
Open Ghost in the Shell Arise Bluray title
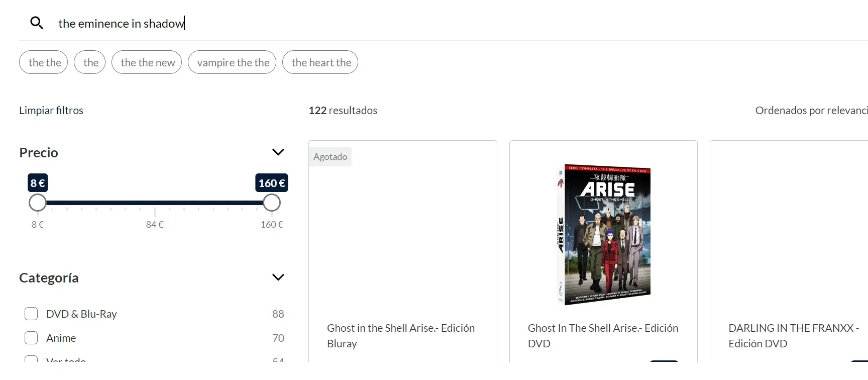pos(401,335)
